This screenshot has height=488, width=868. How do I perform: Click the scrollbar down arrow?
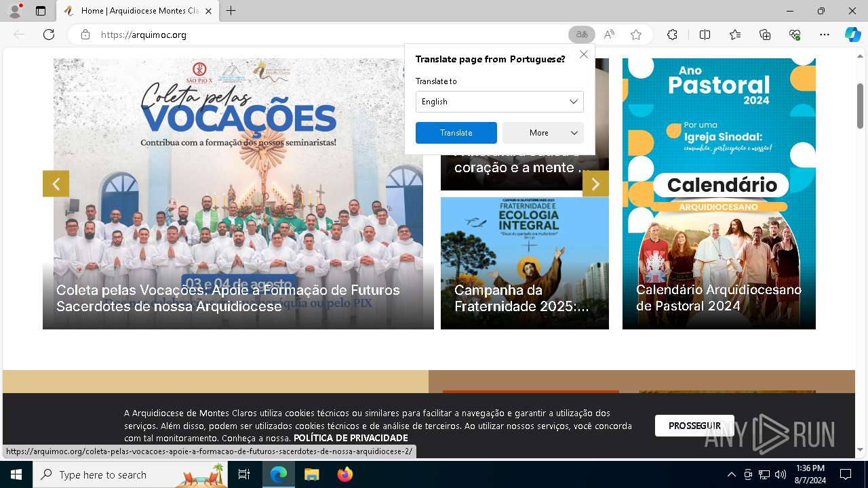(x=860, y=449)
